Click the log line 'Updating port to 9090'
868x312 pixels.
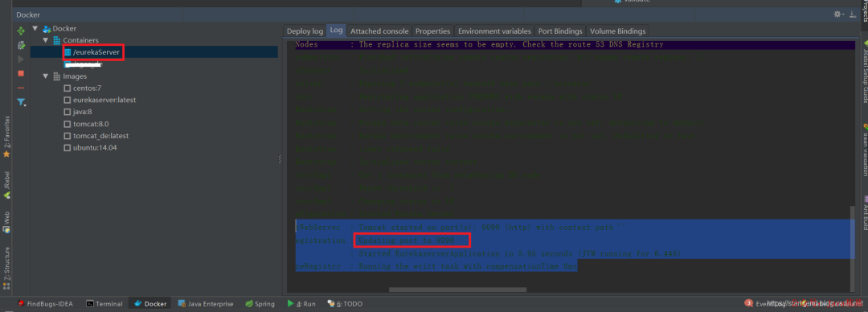(407, 240)
